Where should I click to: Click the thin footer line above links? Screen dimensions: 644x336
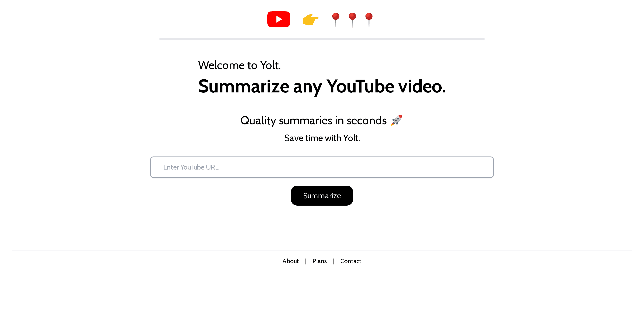pos(322,250)
